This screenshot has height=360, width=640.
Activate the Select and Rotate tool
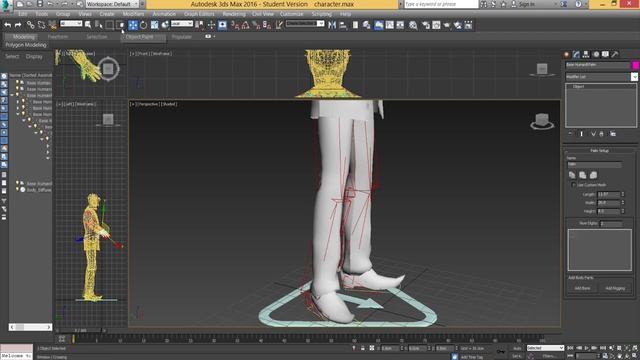143,25
